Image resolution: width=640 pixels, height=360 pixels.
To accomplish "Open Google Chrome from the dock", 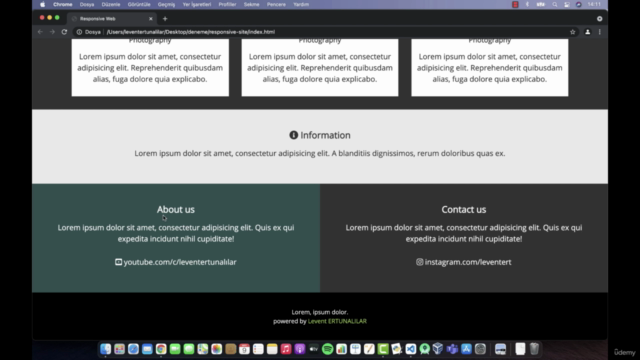I will pos(161,349).
